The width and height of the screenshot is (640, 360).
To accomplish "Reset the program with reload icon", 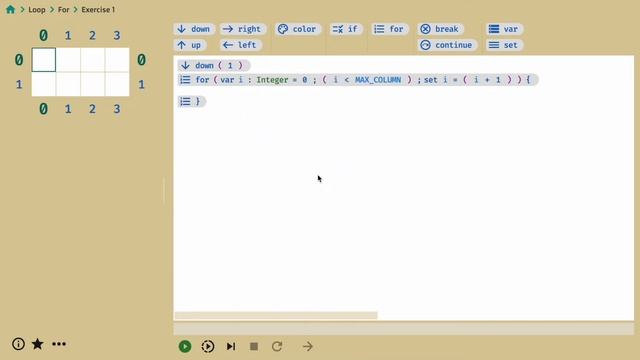I will [x=277, y=347].
